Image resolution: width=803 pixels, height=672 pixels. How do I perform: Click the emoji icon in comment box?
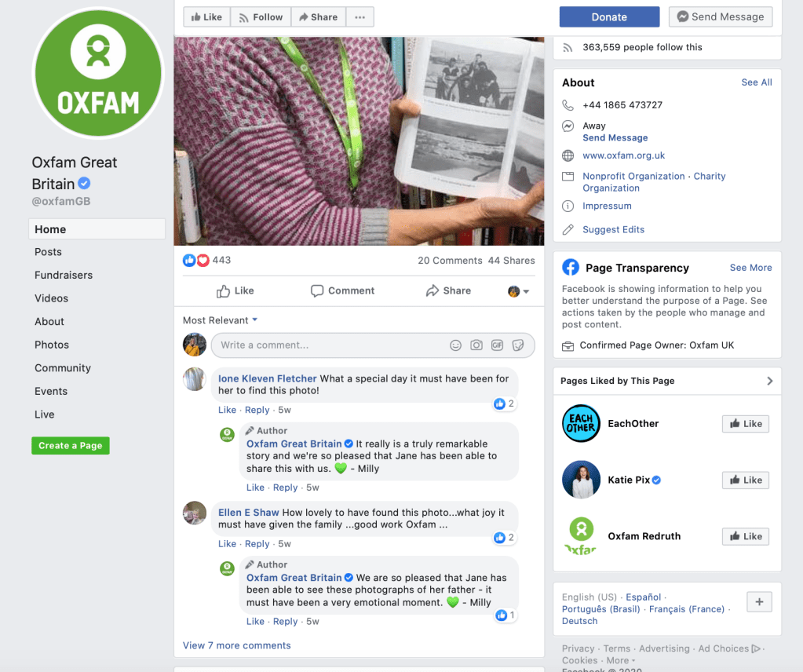[455, 345]
